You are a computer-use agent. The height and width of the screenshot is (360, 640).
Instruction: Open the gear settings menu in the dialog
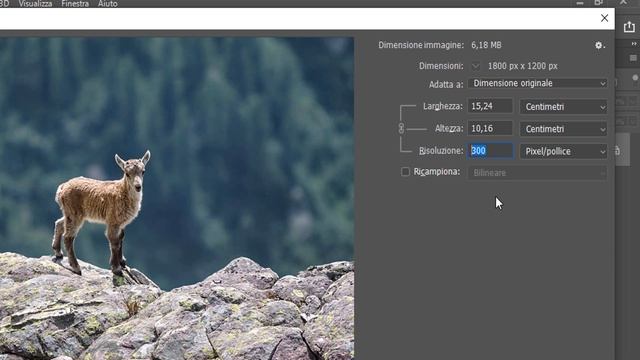599,45
